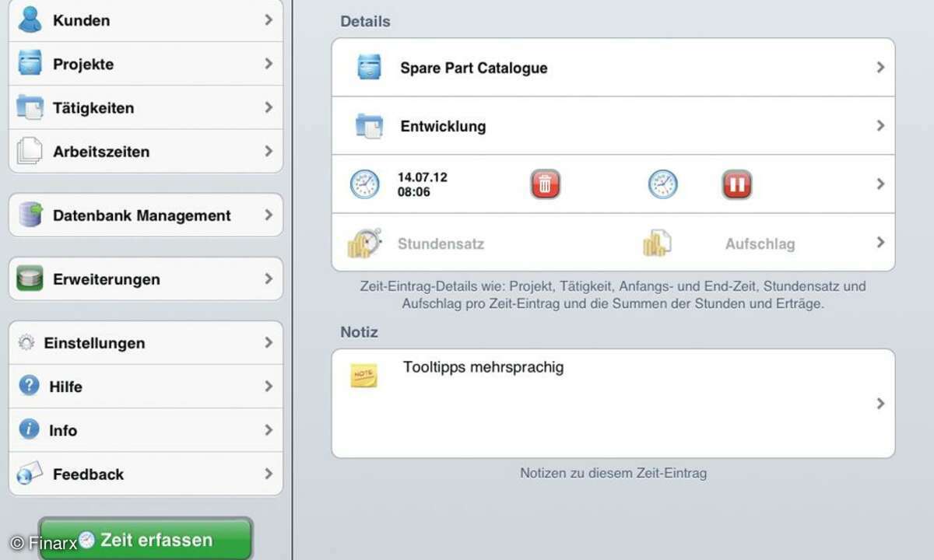Click the Entwicklung folder icon
The image size is (934, 560).
(x=369, y=125)
